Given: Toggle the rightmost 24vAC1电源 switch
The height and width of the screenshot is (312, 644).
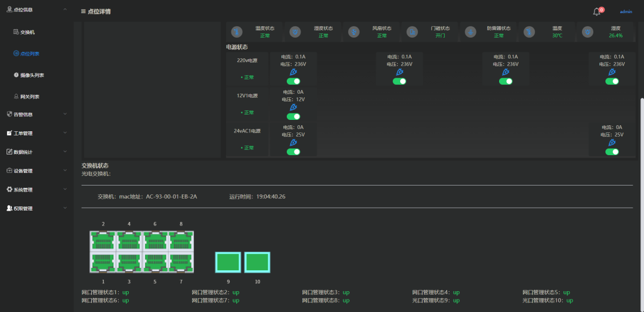Looking at the screenshot, I should 612,152.
